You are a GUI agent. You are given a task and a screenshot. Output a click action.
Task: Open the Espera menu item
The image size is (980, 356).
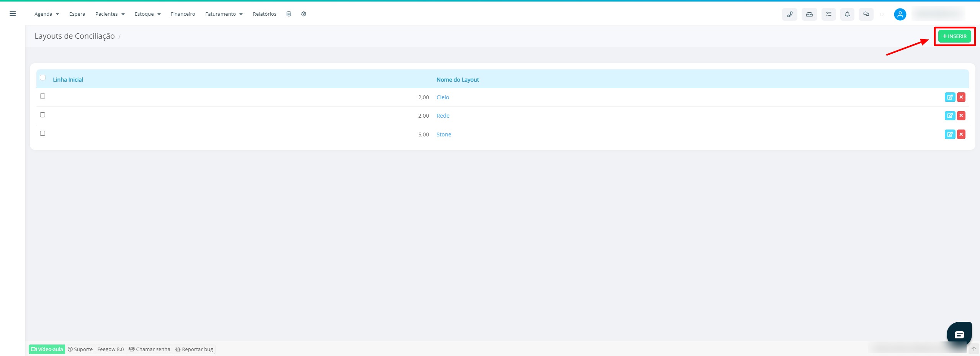(77, 14)
